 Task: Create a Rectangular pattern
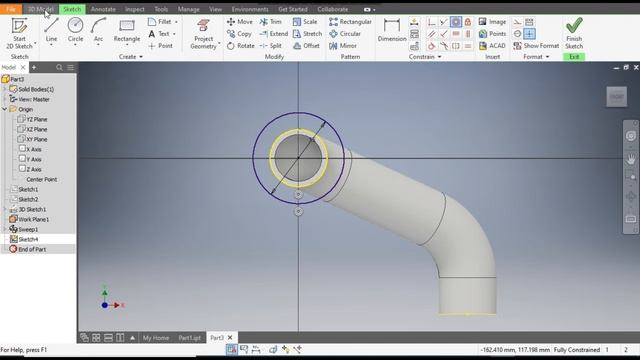[x=350, y=22]
